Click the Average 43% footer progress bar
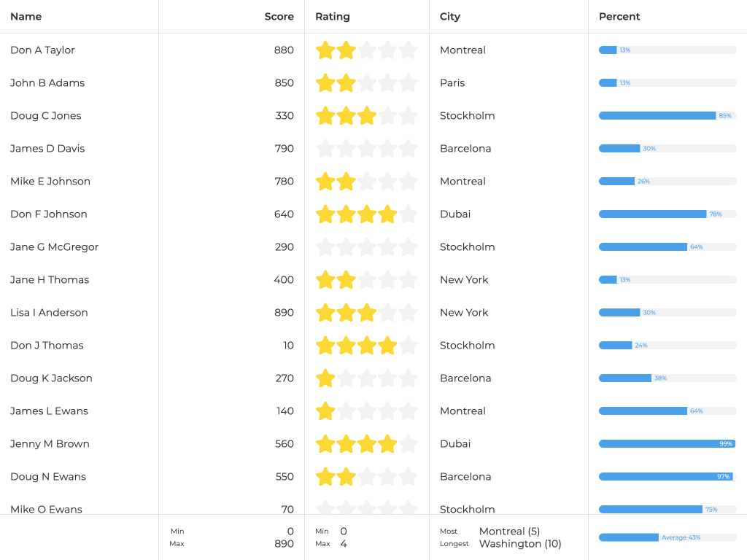The height and width of the screenshot is (560, 747). coord(667,537)
